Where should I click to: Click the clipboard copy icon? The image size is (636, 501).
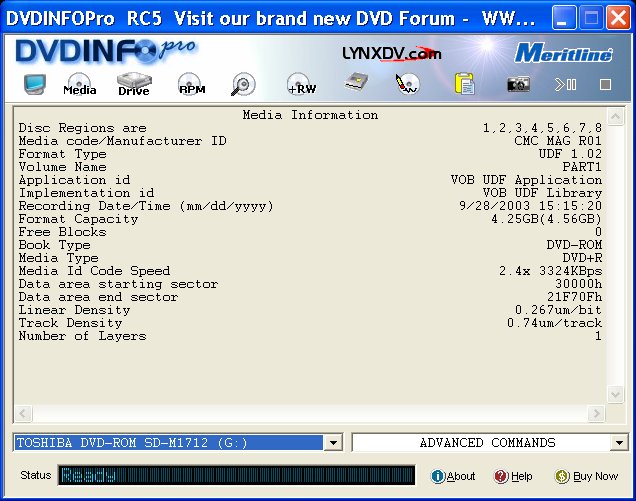(464, 84)
